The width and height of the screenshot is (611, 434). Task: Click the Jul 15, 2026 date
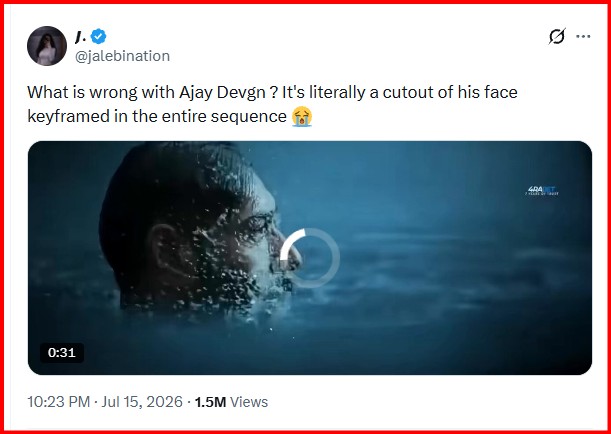(142, 402)
